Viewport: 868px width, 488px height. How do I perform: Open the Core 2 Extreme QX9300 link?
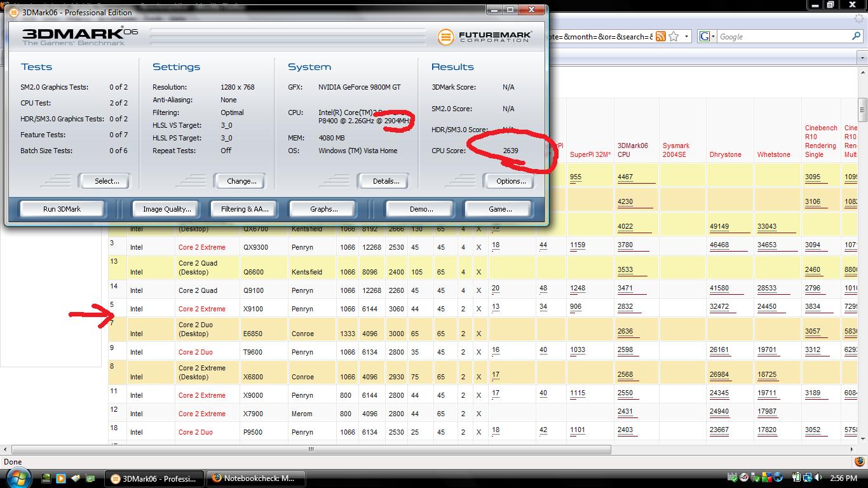click(x=202, y=247)
